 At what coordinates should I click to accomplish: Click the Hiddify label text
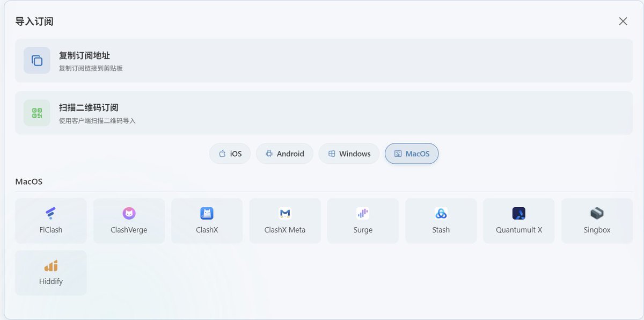(51, 281)
